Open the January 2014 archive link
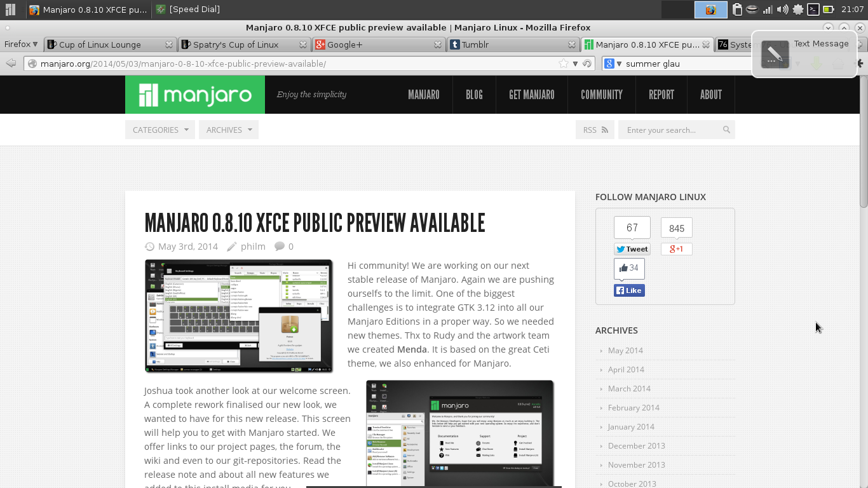The height and width of the screenshot is (488, 868). coord(631,426)
